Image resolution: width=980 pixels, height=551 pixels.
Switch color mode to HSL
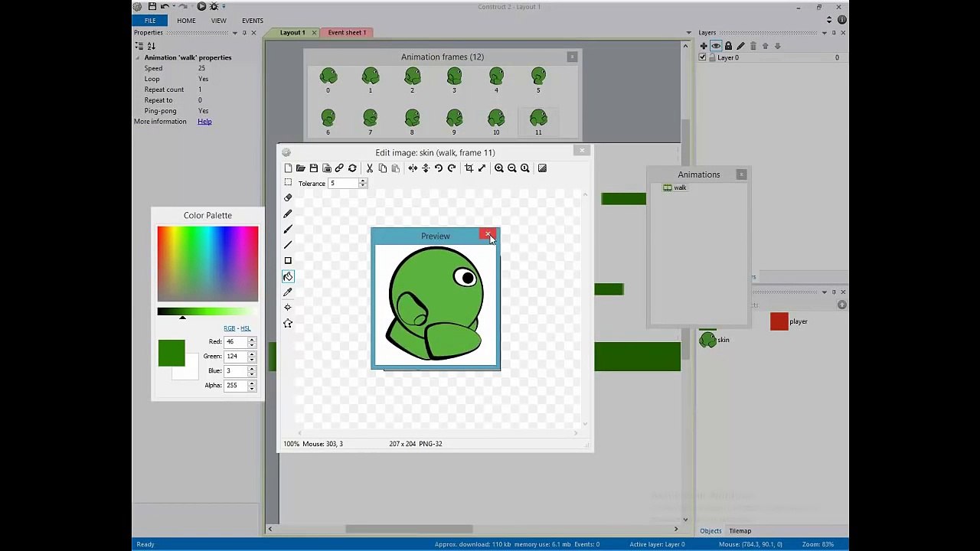pos(245,328)
